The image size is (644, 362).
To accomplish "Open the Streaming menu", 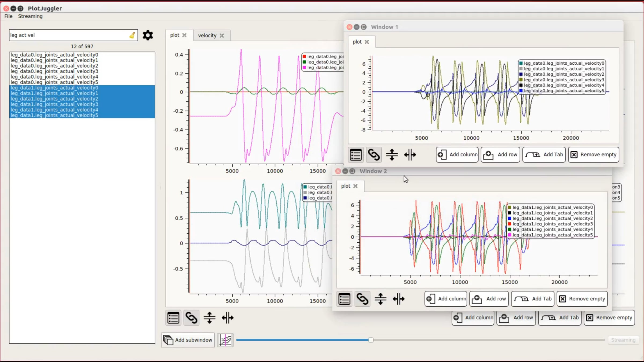I will pyautogui.click(x=30, y=16).
